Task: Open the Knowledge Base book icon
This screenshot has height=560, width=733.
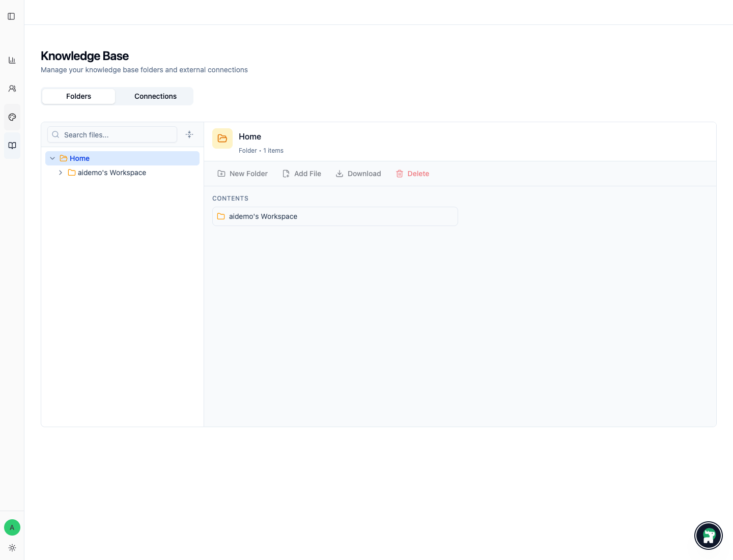Action: 12,145
